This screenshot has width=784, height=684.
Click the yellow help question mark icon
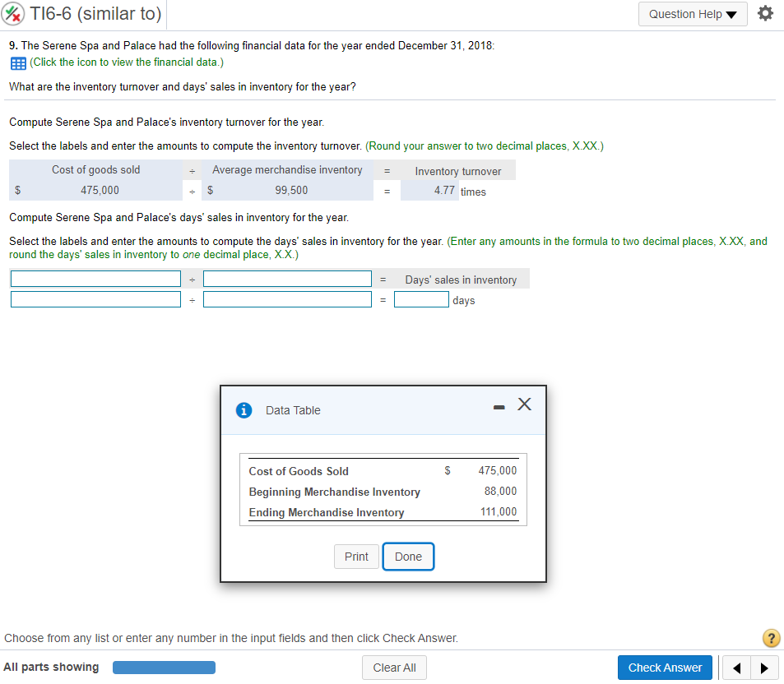[771, 637]
